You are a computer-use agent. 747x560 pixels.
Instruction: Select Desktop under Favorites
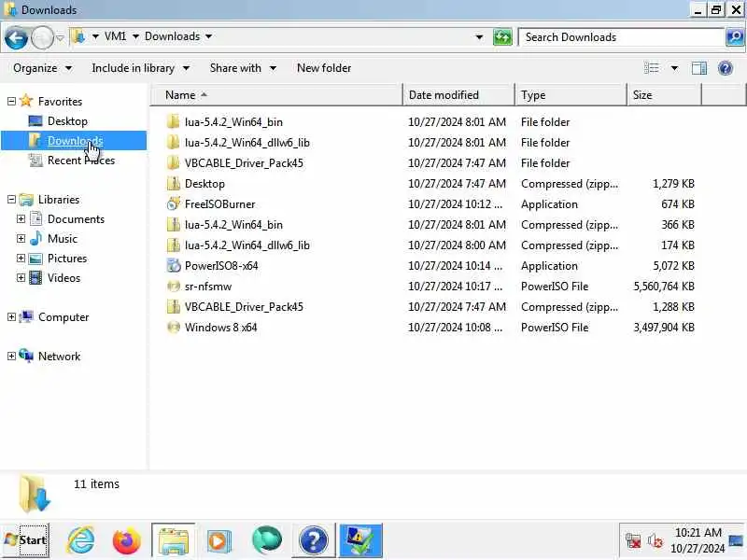pos(66,121)
